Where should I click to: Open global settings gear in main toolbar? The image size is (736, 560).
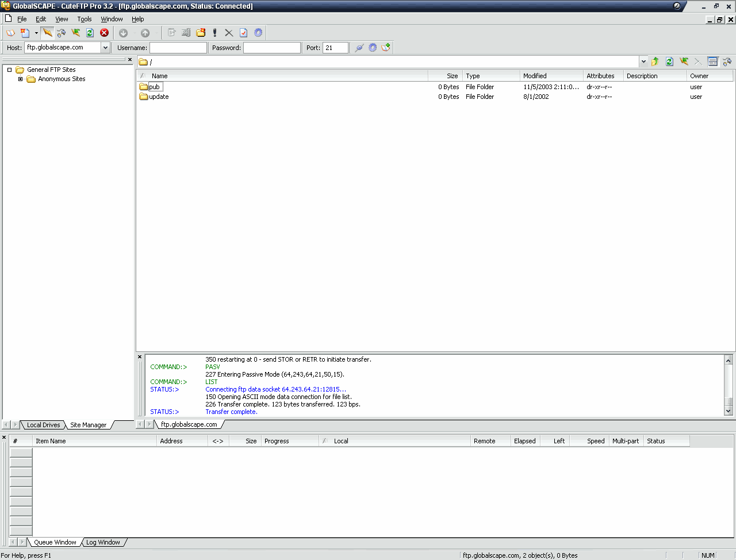tap(258, 33)
